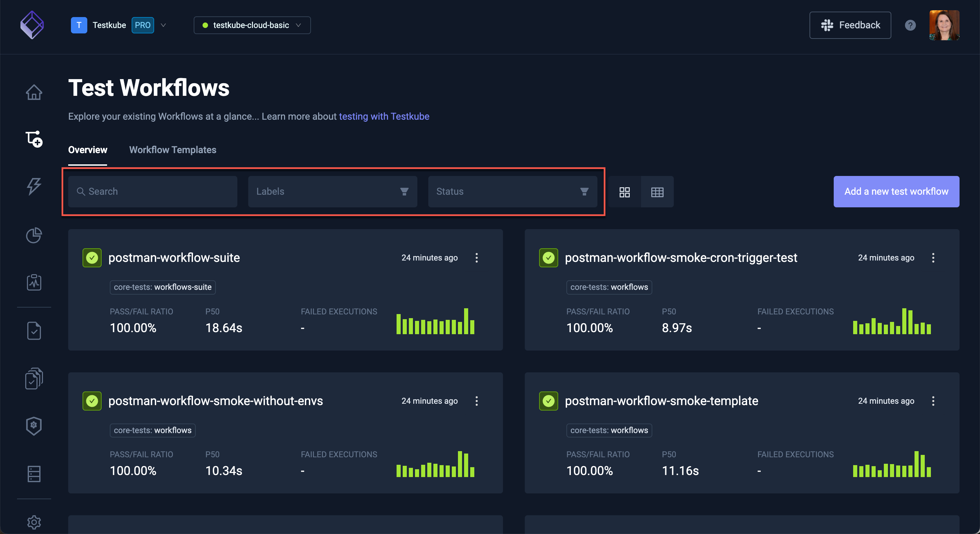
Task: Click passed status icon of postman-workflow-smoke-without-envs
Action: (92, 401)
